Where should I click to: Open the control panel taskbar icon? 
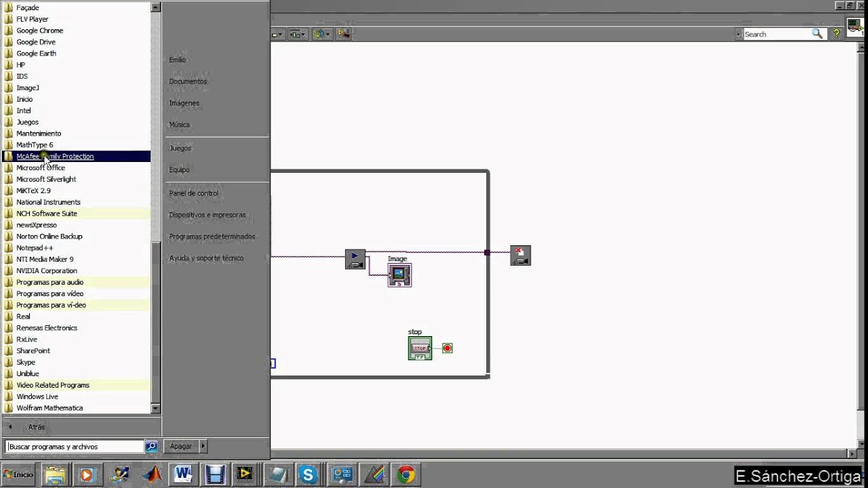point(341,474)
